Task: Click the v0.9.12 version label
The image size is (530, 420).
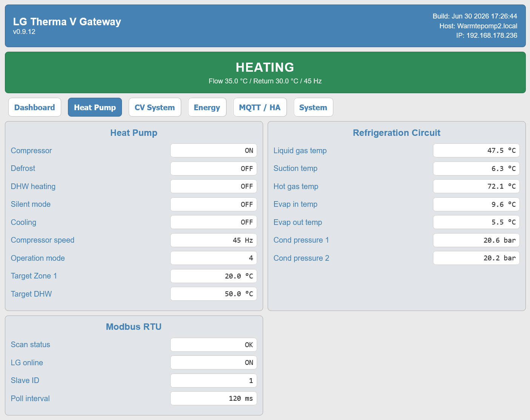Action: [24, 32]
